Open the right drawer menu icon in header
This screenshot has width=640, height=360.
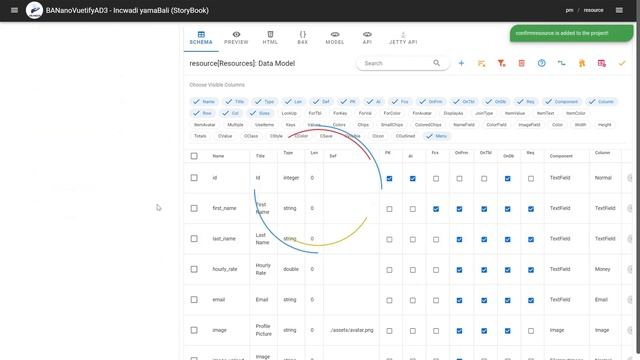(619, 10)
